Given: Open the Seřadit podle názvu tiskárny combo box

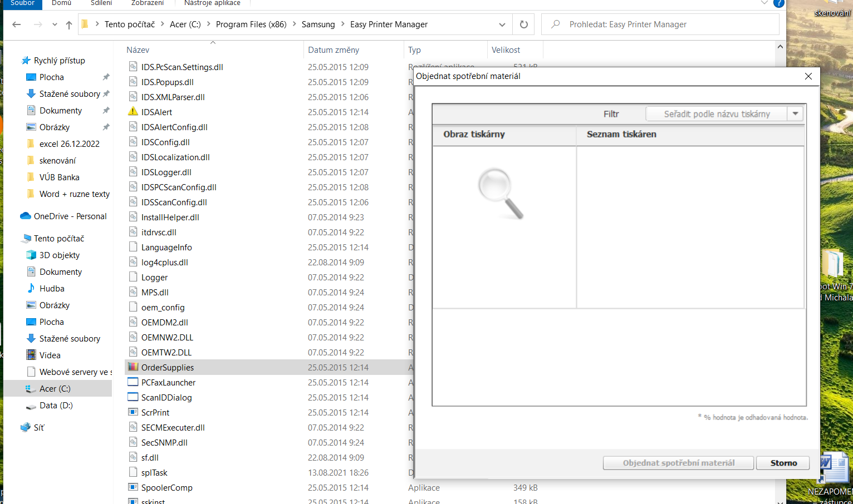Looking at the screenshot, I should (x=724, y=113).
